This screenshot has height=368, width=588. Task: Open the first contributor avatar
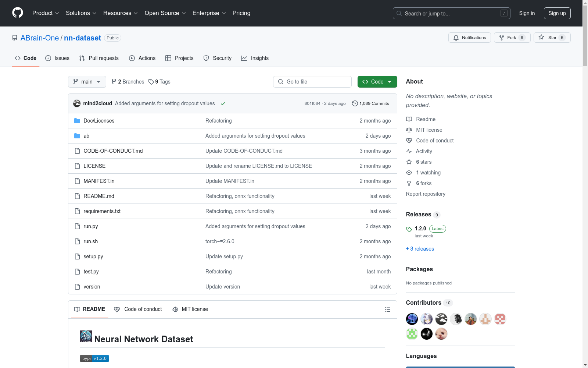click(x=412, y=319)
